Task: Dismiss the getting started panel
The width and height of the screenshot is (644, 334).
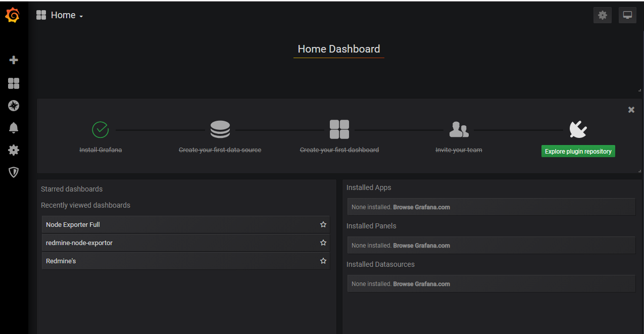Action: 631,110
